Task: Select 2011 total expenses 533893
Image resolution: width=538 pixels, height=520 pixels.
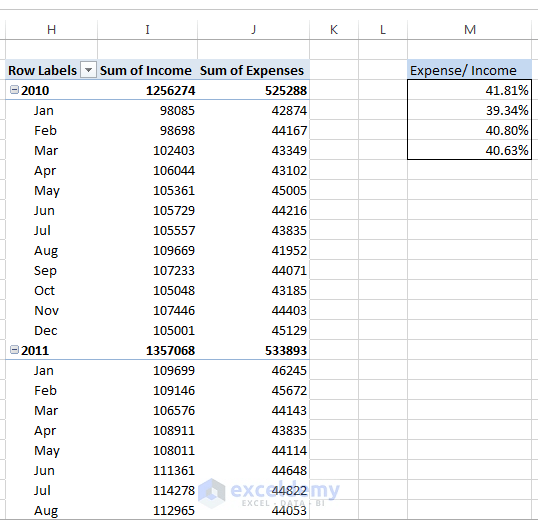Action: [254, 350]
